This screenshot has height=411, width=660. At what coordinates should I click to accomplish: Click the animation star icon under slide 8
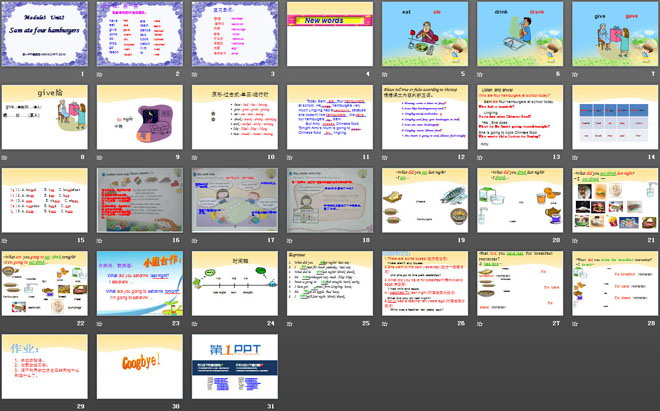click(5, 157)
